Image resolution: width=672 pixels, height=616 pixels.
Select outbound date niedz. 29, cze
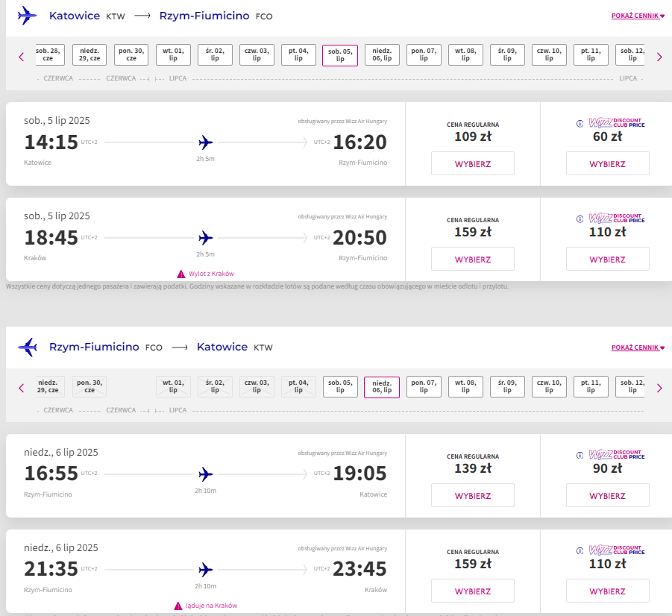click(x=90, y=54)
